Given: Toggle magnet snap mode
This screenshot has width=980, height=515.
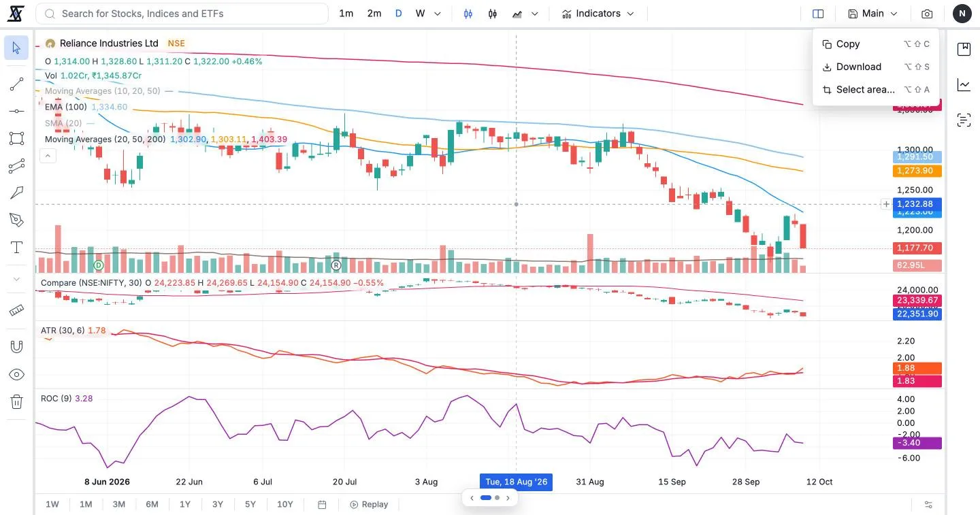Looking at the screenshot, I should pyautogui.click(x=16, y=346).
